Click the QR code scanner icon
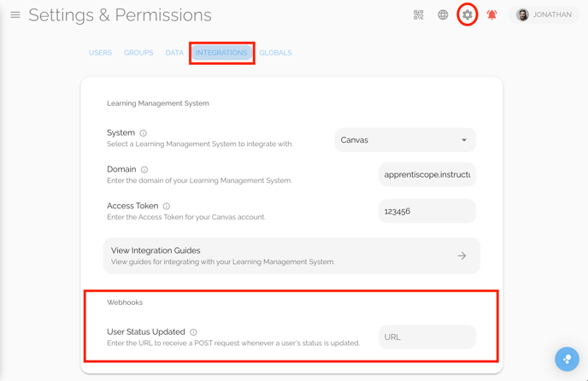The image size is (588, 381). [x=419, y=15]
